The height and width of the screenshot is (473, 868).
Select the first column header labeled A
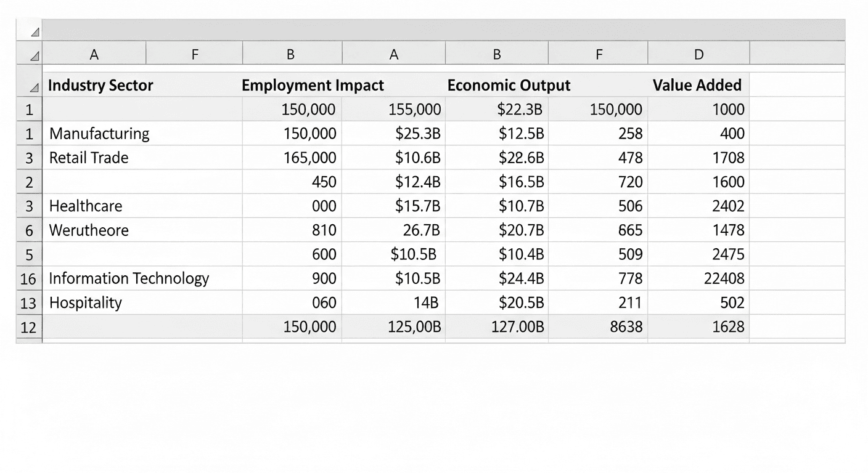point(94,54)
